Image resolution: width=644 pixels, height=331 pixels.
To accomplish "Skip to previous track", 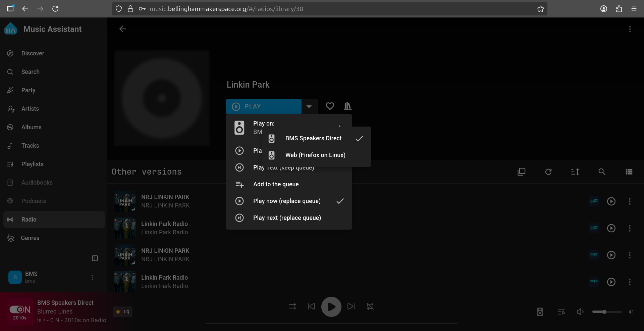I will [311, 306].
